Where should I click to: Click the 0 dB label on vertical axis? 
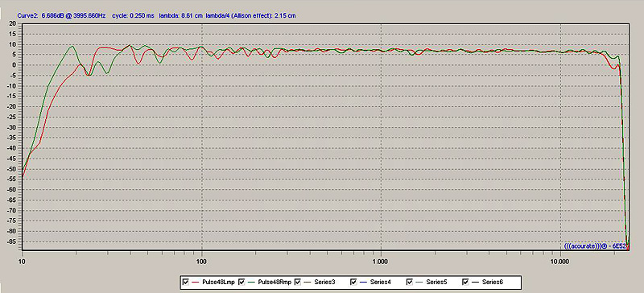14,65
